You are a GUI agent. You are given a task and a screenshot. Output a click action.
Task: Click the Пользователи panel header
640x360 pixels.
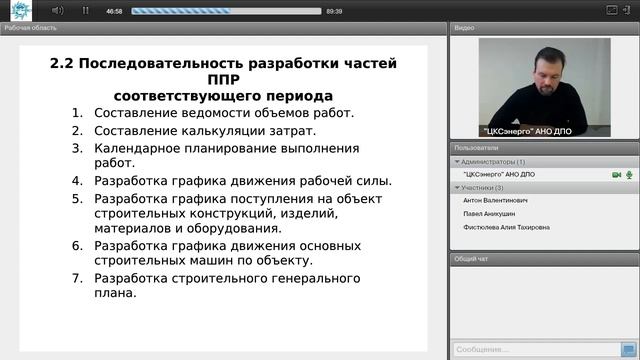544,148
